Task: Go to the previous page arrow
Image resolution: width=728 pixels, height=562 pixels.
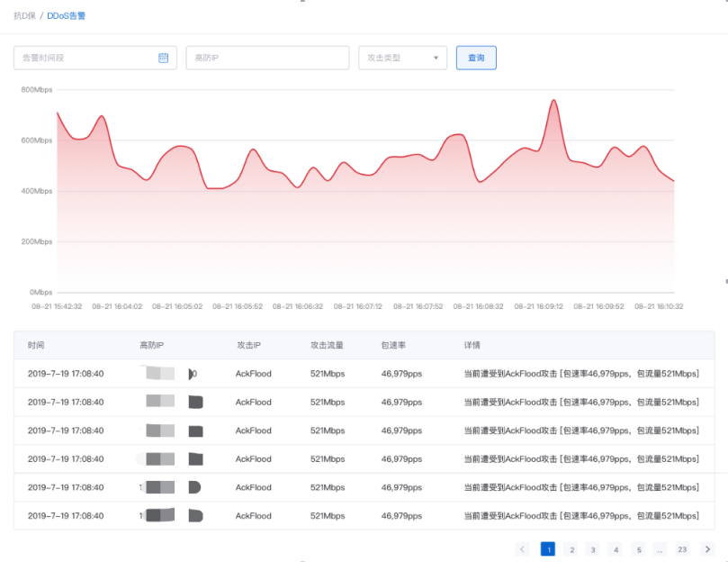Action: pos(523,548)
